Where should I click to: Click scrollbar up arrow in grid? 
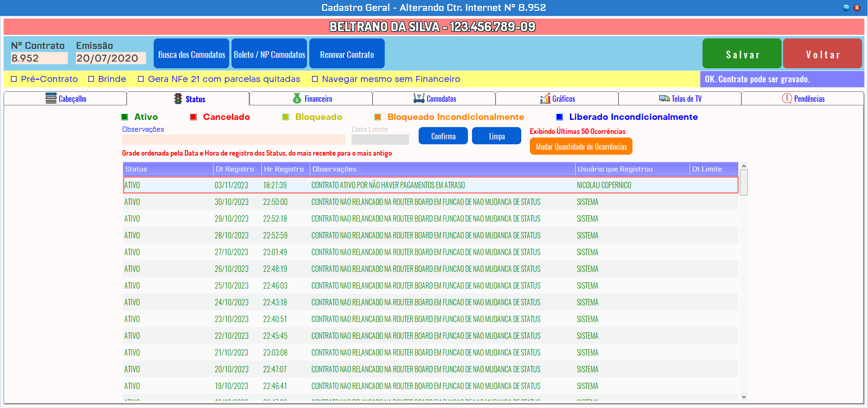coord(744,166)
